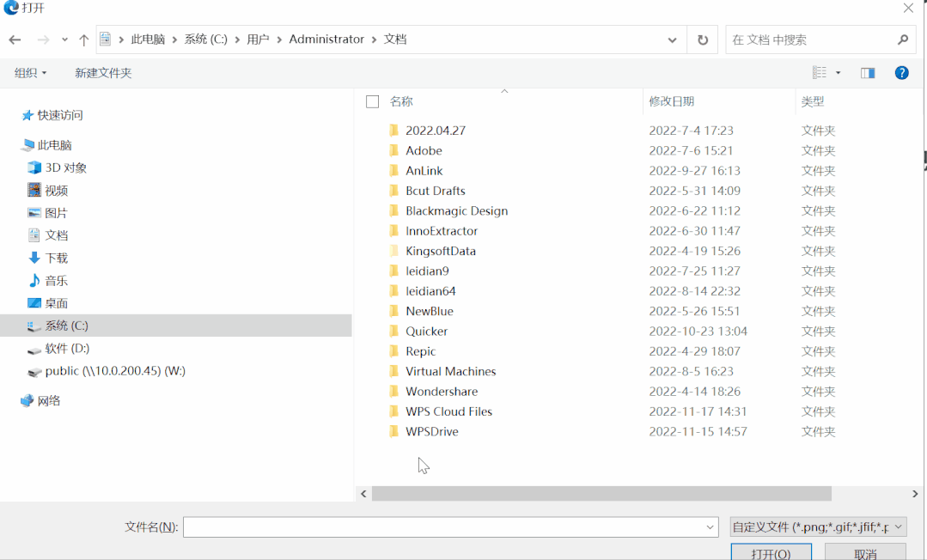Image resolution: width=927 pixels, height=560 pixels.
Task: Select the Adobe folder icon
Action: pos(394,150)
